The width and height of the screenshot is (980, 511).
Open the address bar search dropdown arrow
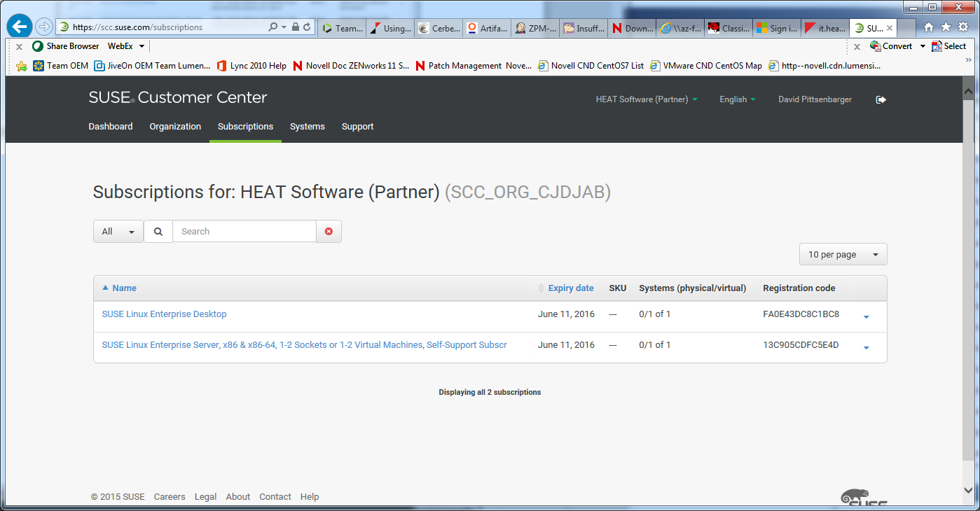coord(284,27)
